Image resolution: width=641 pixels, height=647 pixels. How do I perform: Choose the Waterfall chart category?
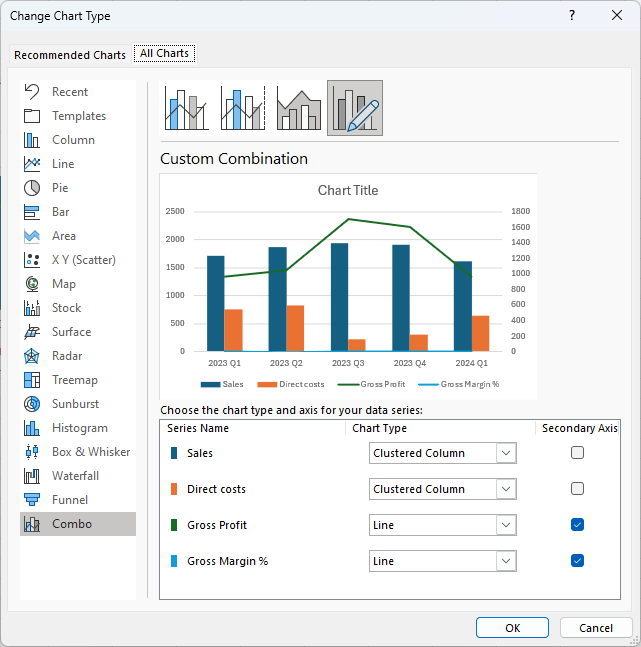click(77, 476)
